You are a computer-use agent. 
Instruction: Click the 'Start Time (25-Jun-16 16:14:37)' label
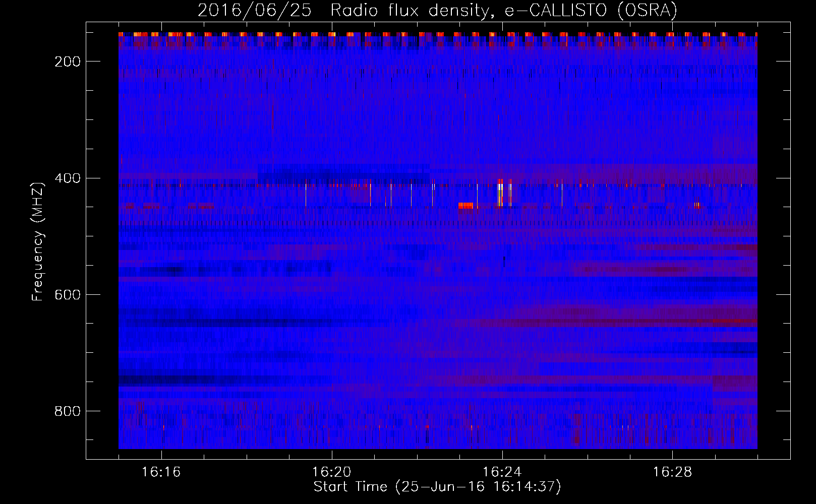[437, 486]
